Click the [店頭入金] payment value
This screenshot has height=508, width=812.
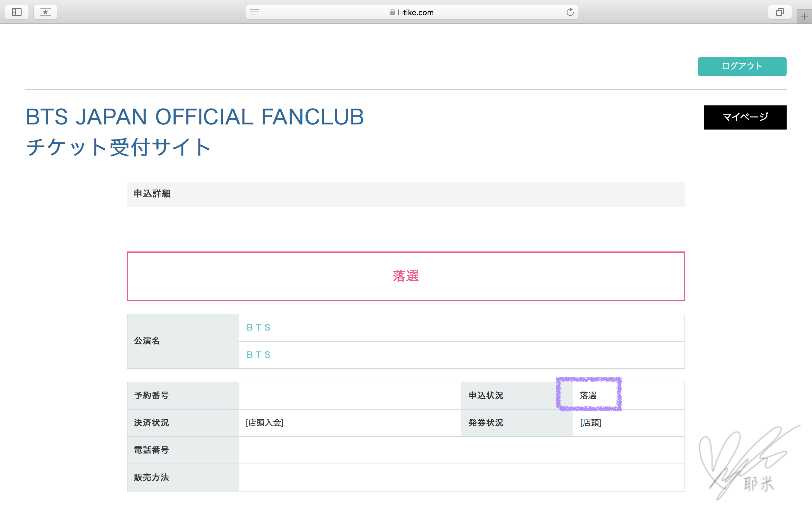click(x=265, y=423)
